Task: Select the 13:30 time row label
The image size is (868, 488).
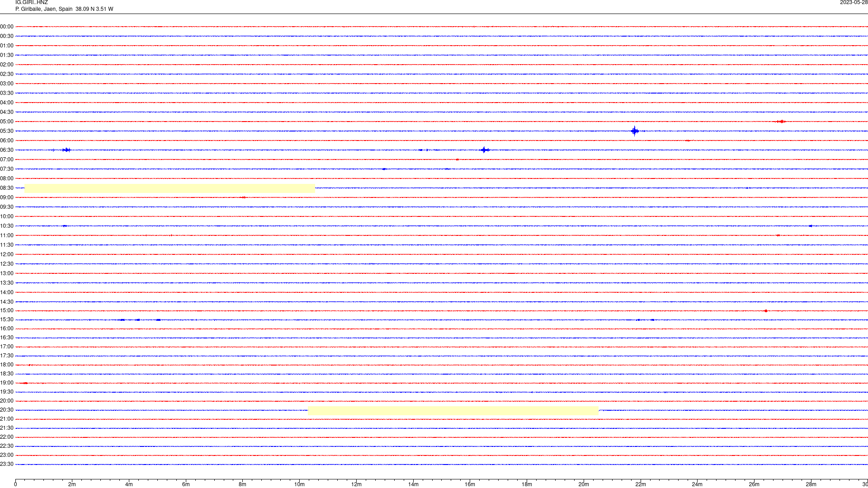Action: 7,283
